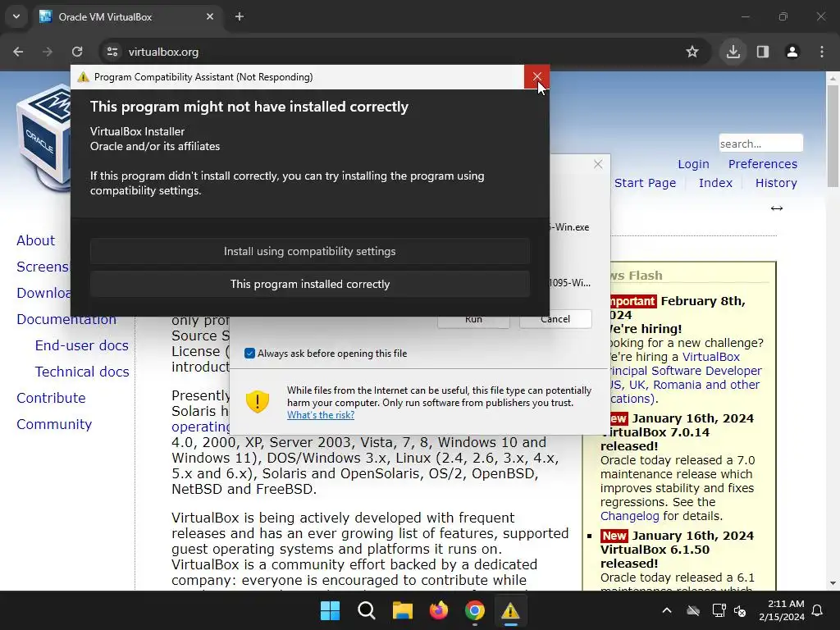The image size is (840, 630).
Task: Open Chrome three-dot menu
Action: pos(822,52)
